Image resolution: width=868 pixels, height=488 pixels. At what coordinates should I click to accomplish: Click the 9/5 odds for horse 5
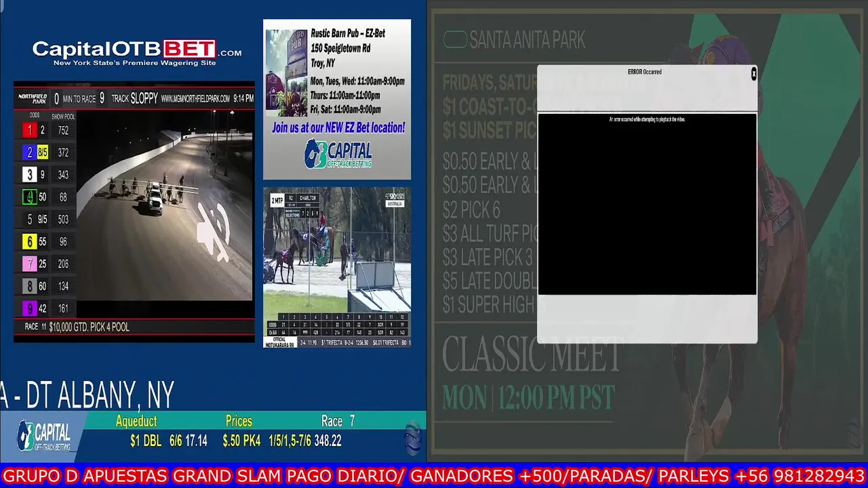42,220
